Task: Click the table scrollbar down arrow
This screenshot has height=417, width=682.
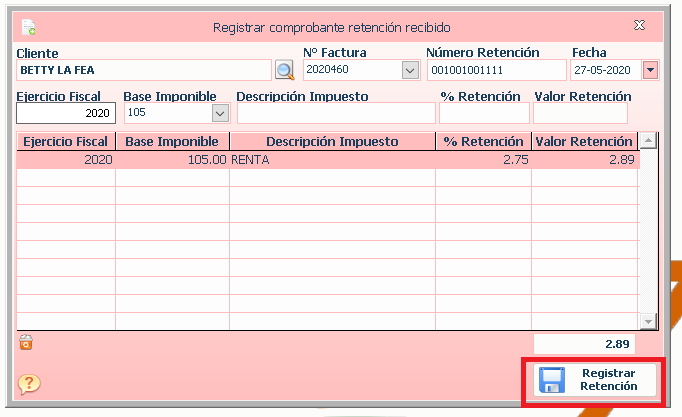Action: coord(648,321)
